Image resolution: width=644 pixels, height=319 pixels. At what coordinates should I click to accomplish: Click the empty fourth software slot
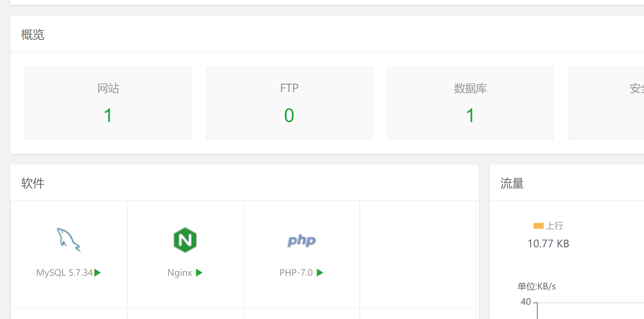418,254
